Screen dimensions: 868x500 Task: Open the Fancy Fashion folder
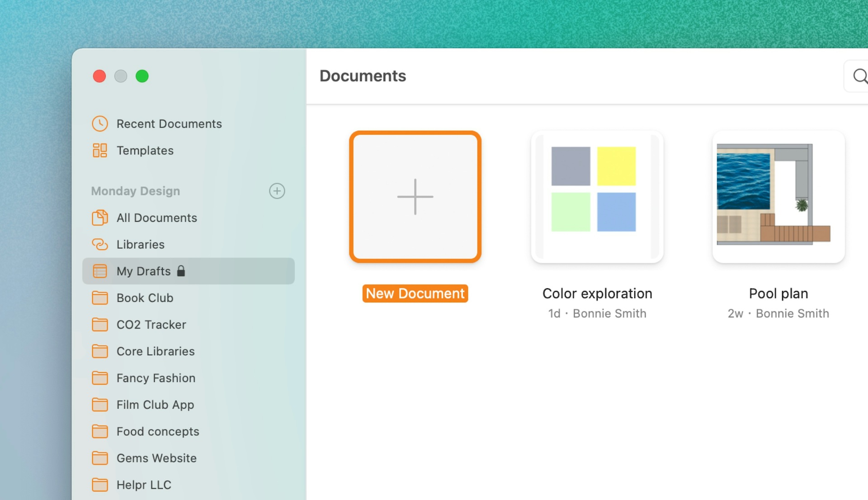click(x=156, y=378)
